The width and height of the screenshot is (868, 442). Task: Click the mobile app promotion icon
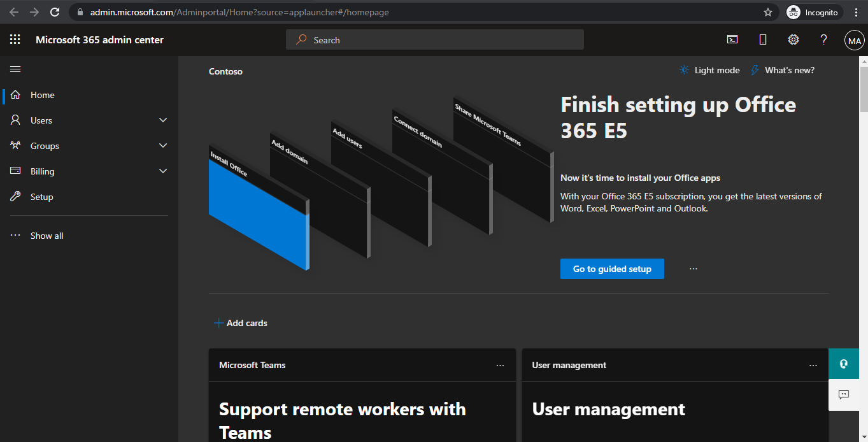(762, 39)
